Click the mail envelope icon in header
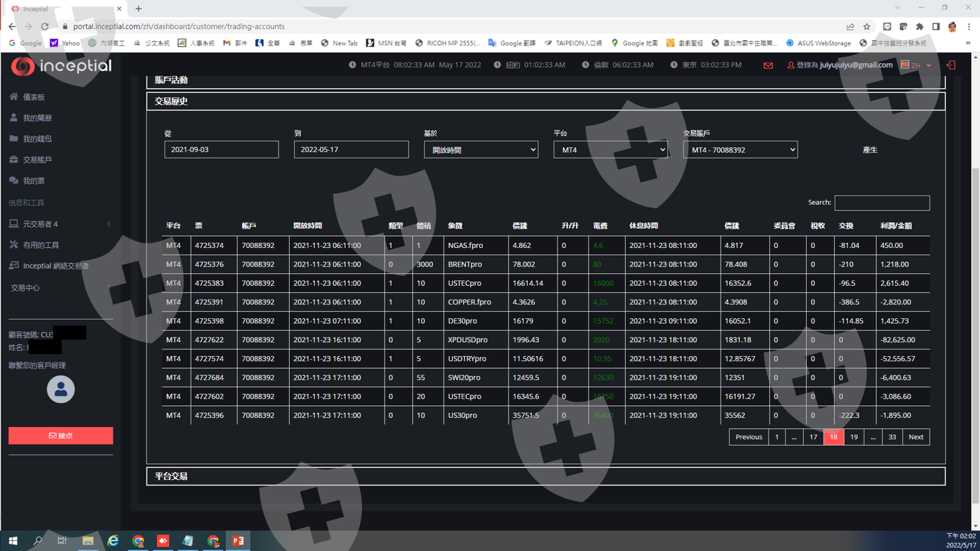This screenshot has height=551, width=980. coord(768,66)
